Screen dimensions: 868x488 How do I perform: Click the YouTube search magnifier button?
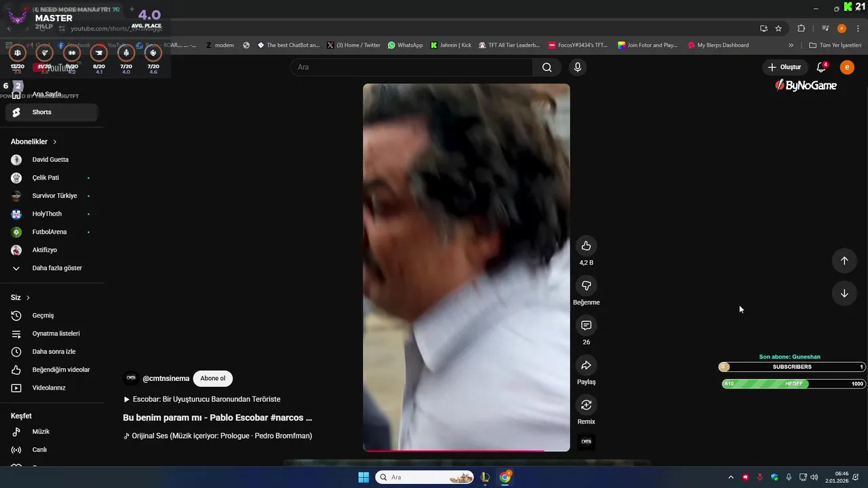(x=547, y=67)
